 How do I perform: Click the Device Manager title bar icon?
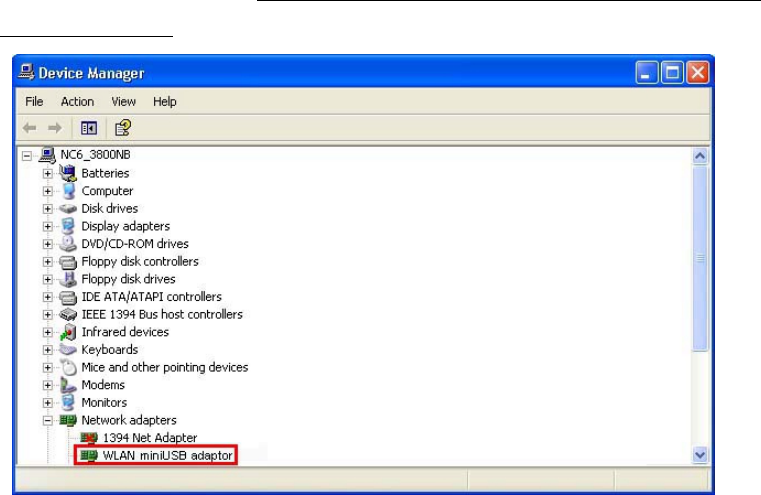pyautogui.click(x=26, y=72)
